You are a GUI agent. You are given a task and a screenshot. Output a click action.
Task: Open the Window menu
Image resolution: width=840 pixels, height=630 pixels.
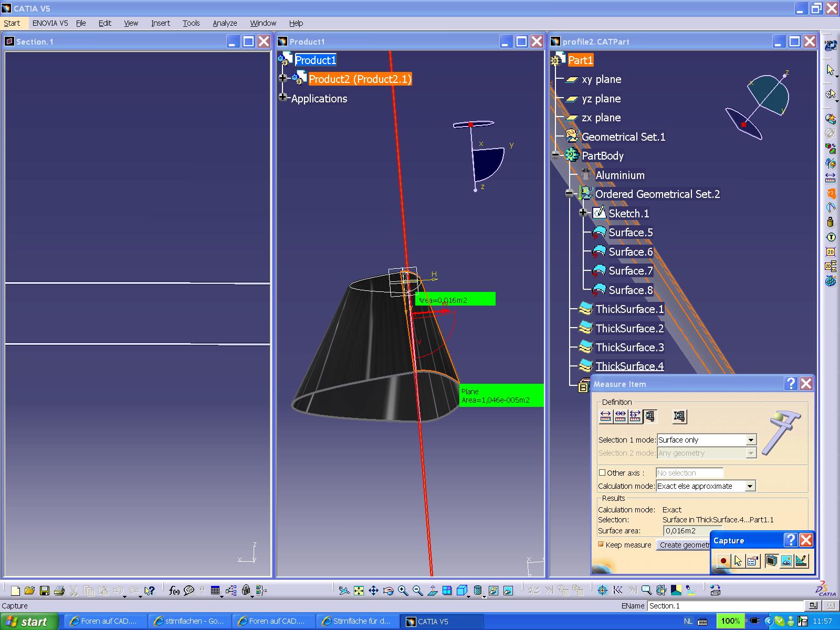(263, 23)
